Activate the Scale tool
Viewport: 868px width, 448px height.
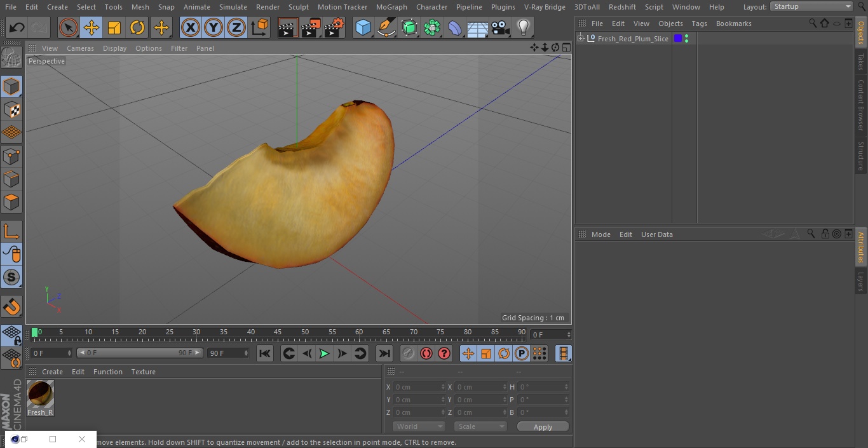click(114, 27)
